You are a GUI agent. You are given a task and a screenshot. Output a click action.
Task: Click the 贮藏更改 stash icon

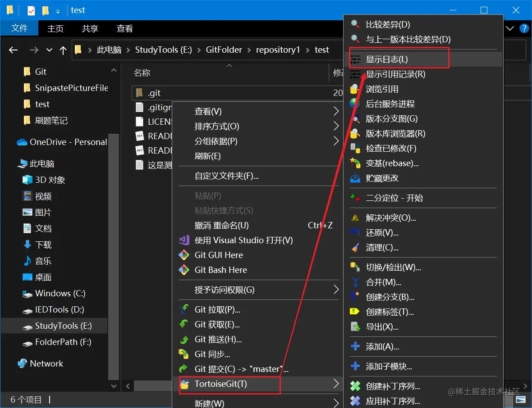coord(355,178)
